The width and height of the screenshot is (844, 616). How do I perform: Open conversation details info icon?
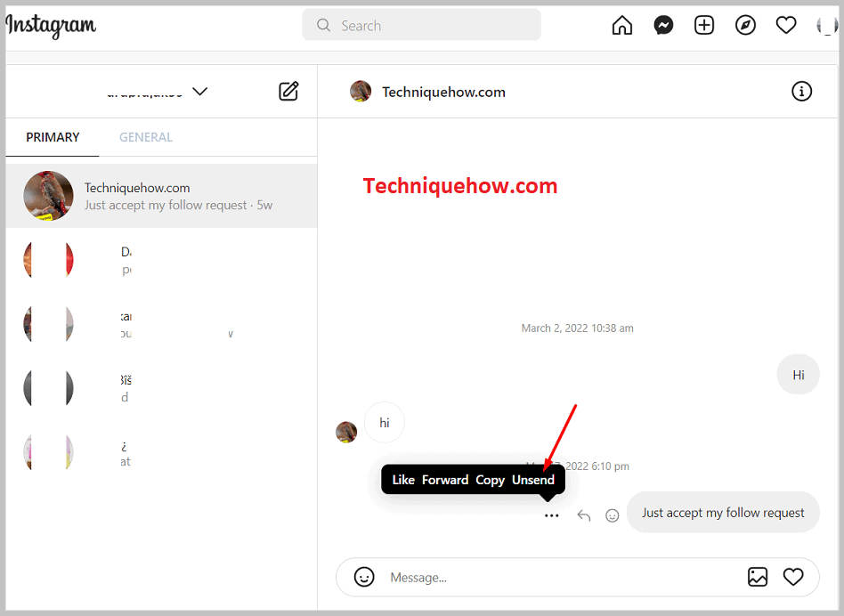pos(801,92)
